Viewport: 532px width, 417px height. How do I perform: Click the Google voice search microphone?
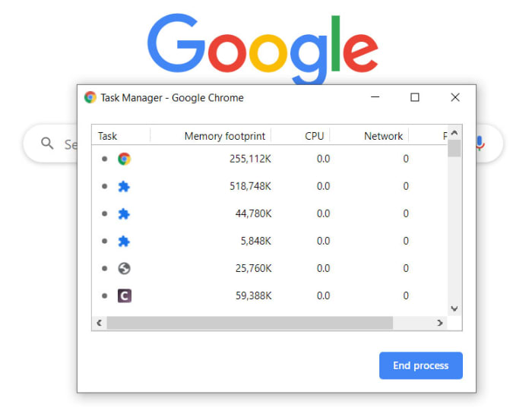pos(480,144)
